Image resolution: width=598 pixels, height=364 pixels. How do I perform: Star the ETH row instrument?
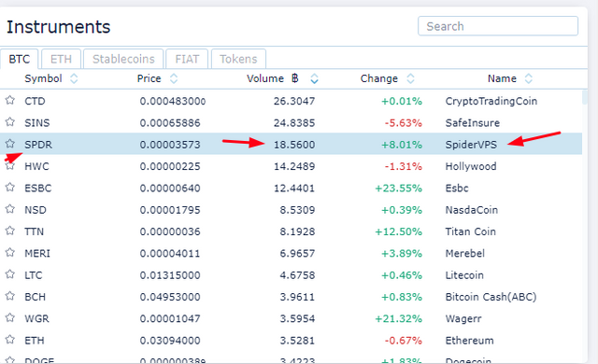10,339
